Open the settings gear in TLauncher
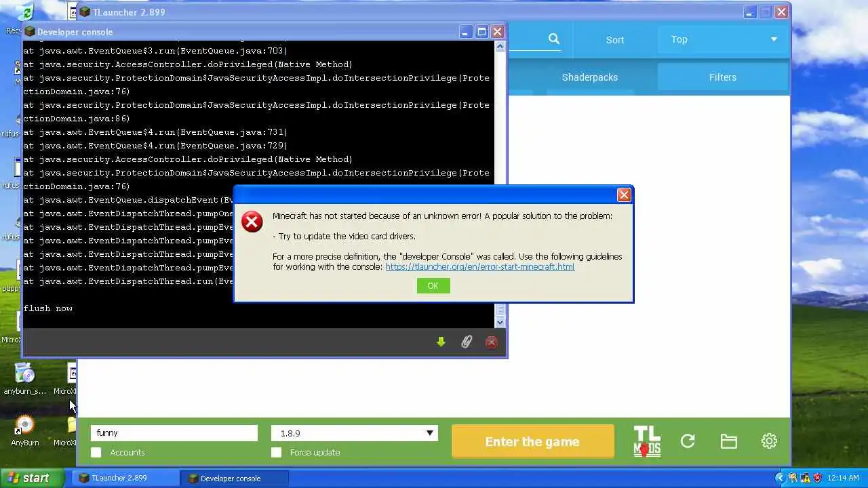Viewport: 868px width, 488px height. pyautogui.click(x=769, y=441)
